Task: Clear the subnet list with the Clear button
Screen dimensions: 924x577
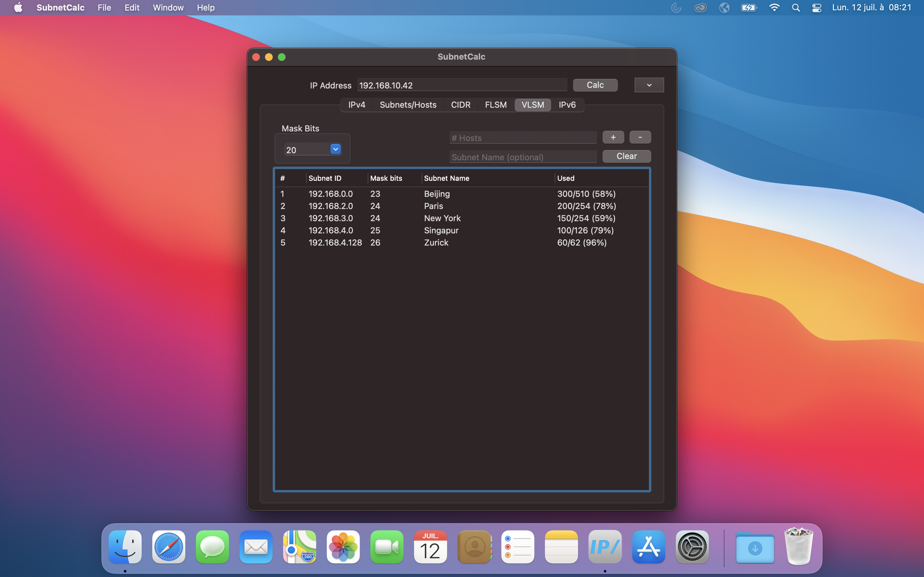Action: (626, 156)
